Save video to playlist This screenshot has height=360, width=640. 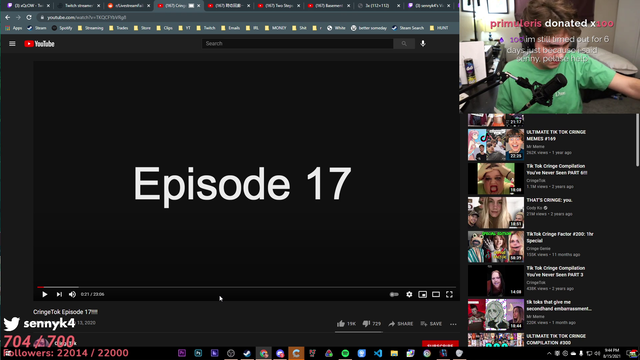(x=431, y=324)
